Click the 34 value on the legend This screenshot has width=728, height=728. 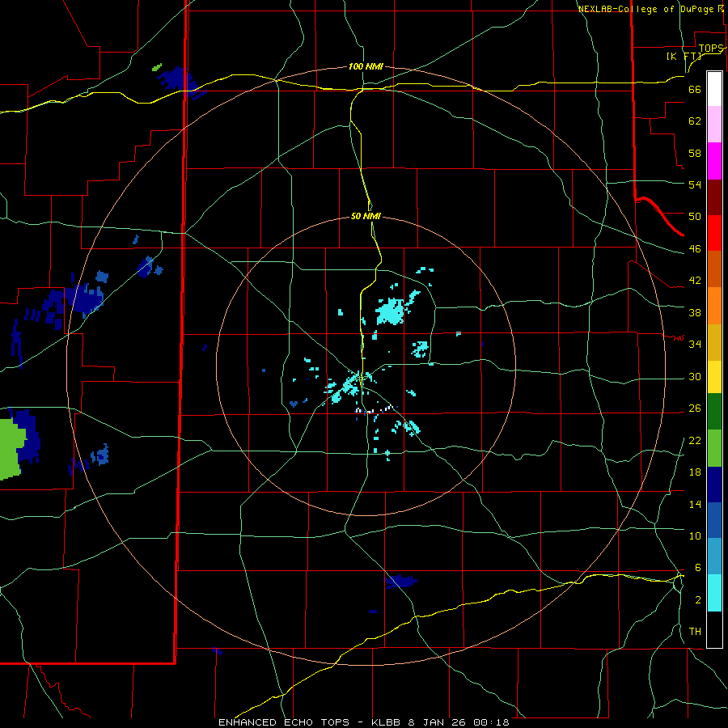point(695,345)
